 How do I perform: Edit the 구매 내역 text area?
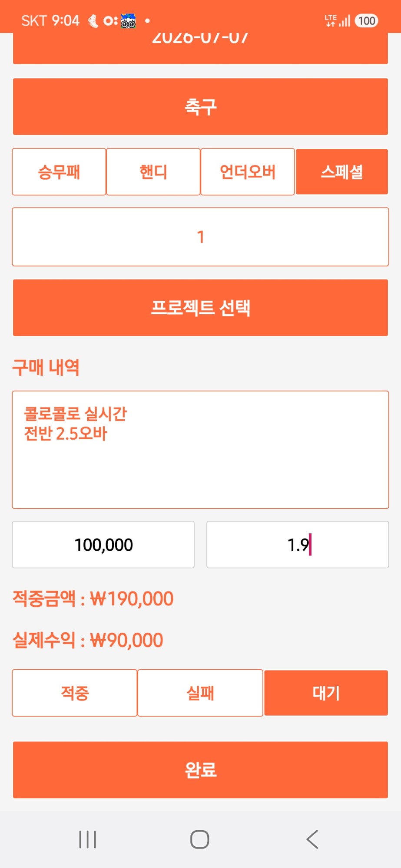pos(200,450)
